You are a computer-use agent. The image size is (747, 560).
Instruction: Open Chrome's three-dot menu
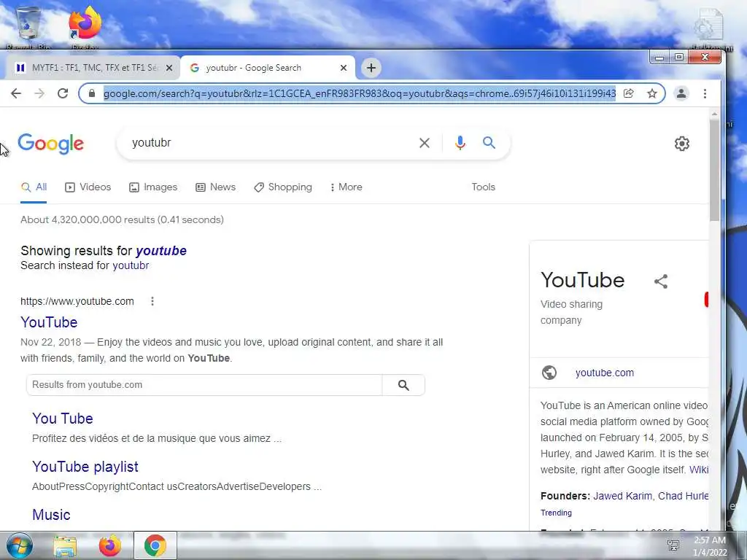(x=705, y=93)
